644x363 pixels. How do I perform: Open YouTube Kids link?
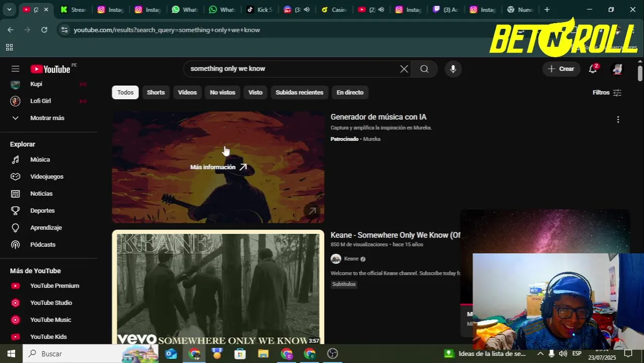[x=48, y=337]
